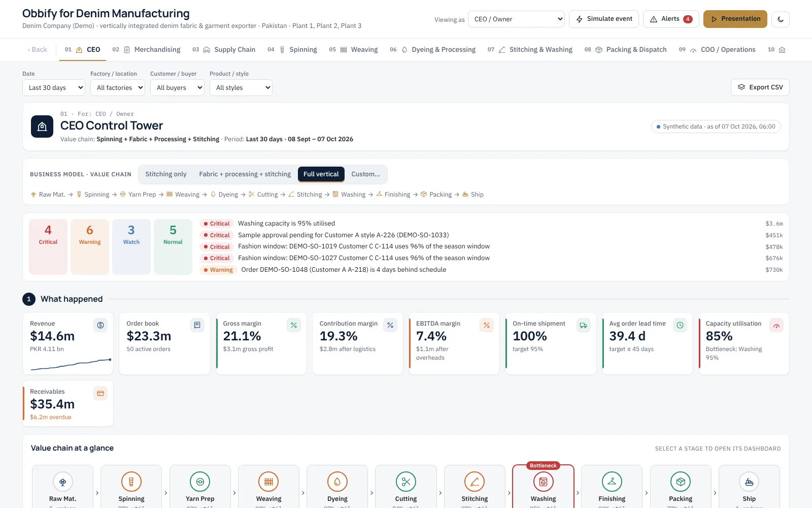Open the Alerts button with badge
812x508 pixels.
(x=671, y=19)
